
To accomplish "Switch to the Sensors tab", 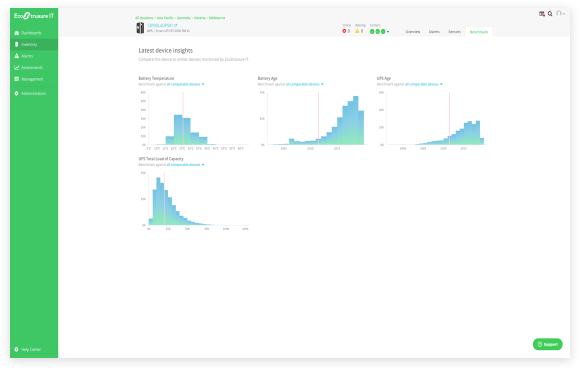I will pyautogui.click(x=455, y=32).
